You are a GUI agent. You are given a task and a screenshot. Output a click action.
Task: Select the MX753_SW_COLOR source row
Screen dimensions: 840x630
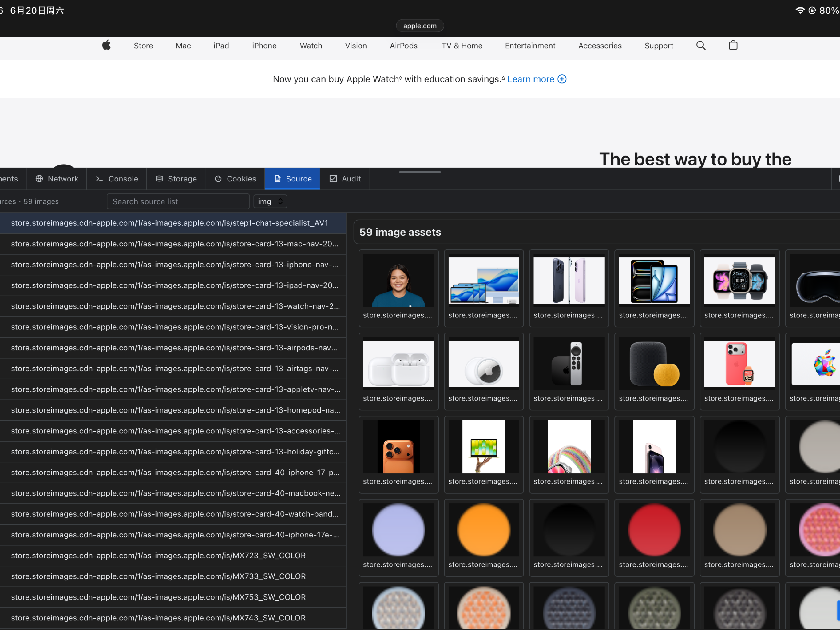[173, 597]
